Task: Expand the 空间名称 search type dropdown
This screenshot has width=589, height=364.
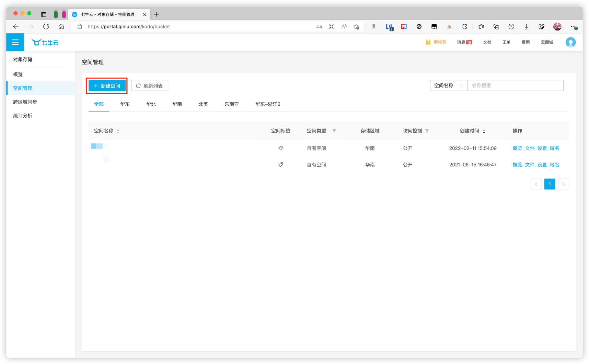Action: pyautogui.click(x=448, y=85)
